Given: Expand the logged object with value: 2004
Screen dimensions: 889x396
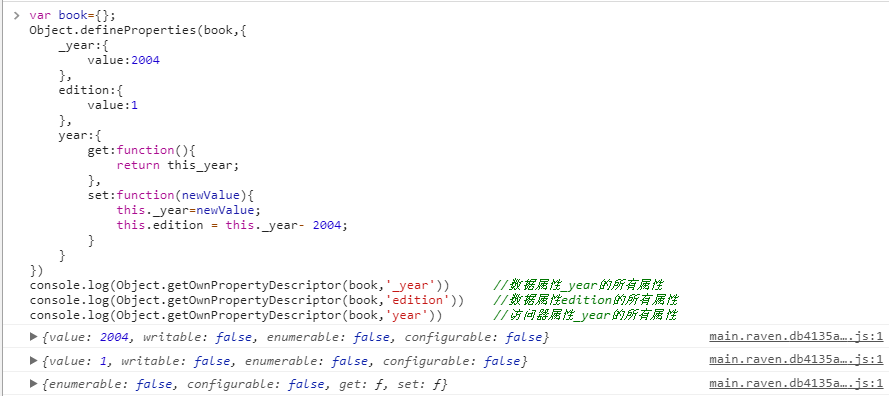Looking at the screenshot, I should (33, 337).
